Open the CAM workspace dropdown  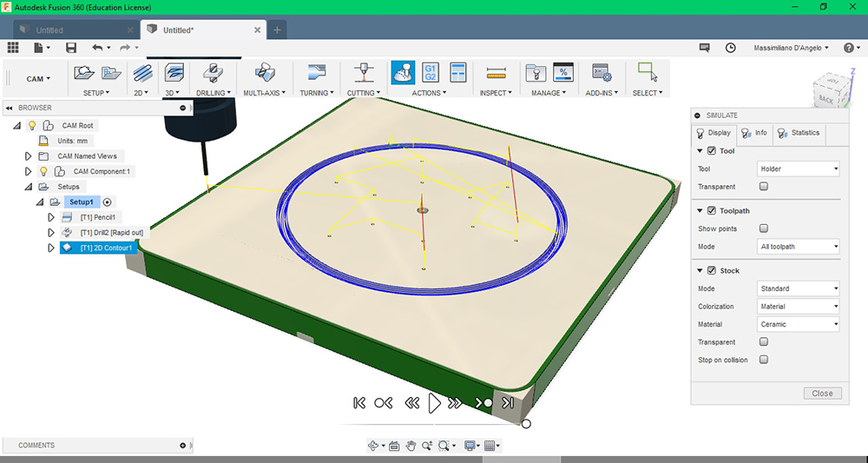click(38, 79)
